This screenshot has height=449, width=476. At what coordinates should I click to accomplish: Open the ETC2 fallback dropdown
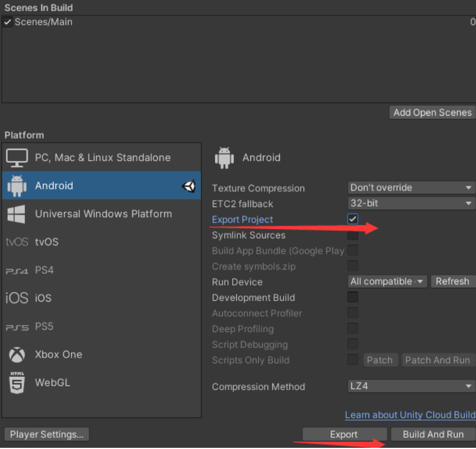click(x=411, y=204)
